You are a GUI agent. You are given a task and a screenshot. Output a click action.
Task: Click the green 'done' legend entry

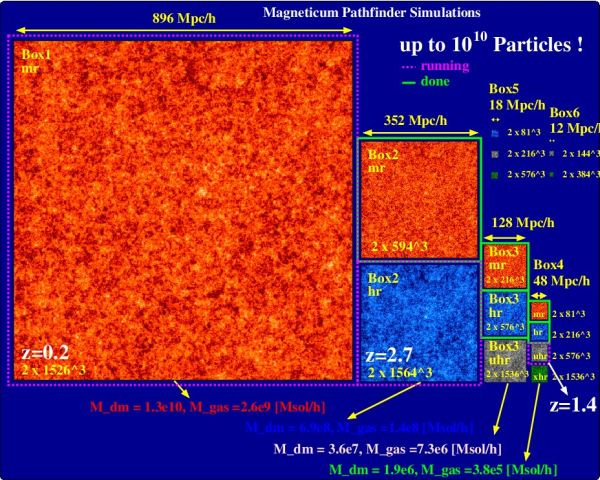426,82
